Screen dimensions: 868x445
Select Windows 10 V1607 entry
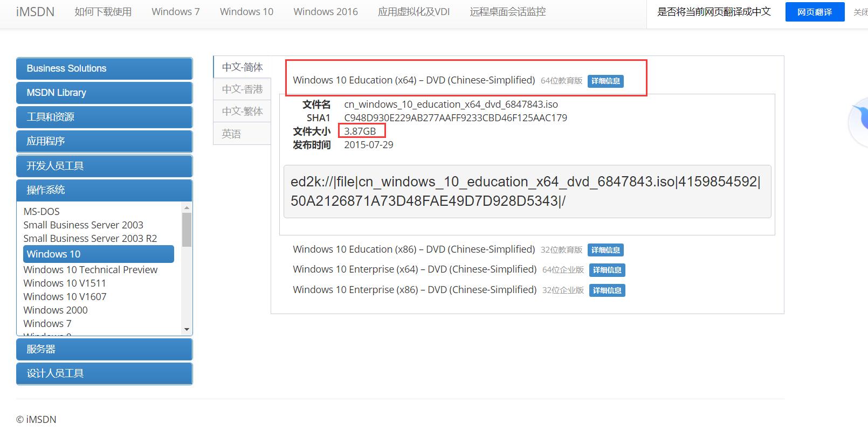coord(65,297)
